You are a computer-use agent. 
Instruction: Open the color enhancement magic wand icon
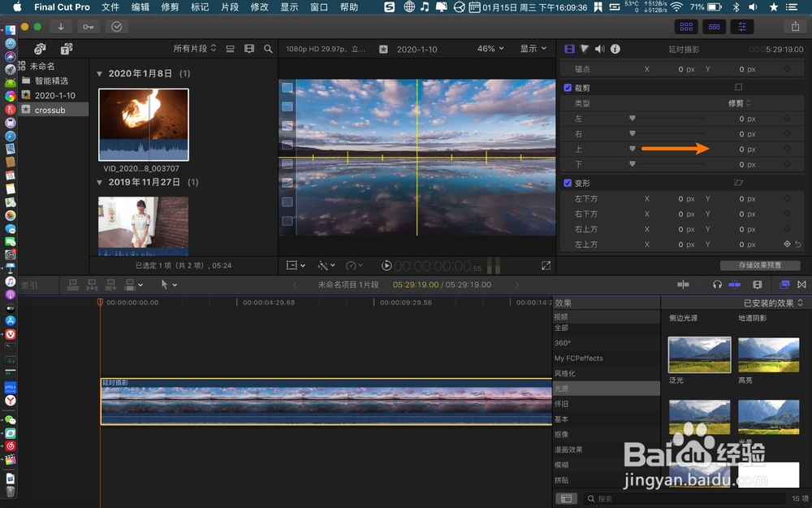323,265
